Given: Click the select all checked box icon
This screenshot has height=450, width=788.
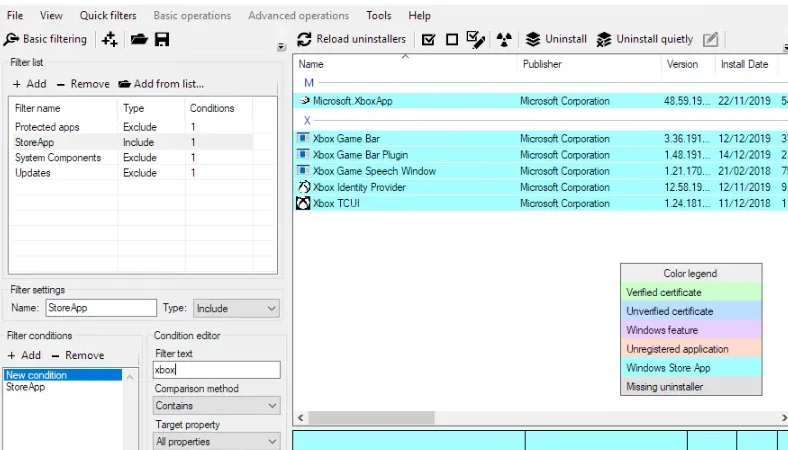Looking at the screenshot, I should (x=429, y=39).
